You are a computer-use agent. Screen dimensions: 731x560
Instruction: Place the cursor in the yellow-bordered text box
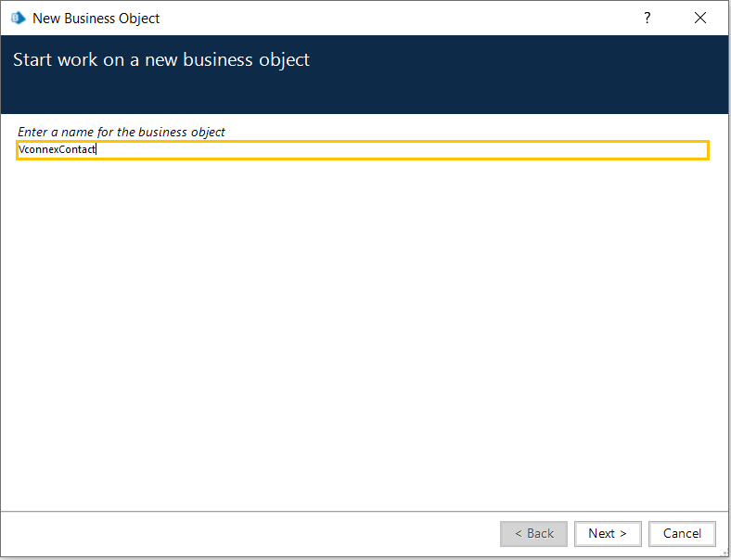pos(362,150)
